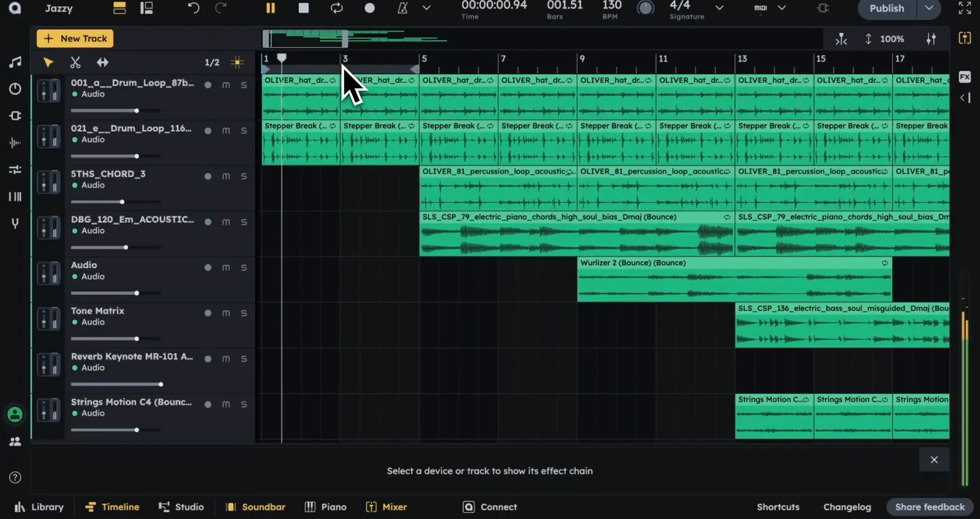Viewport: 980px width, 519px height.
Task: Open the Mixer panel
Action: (386, 507)
